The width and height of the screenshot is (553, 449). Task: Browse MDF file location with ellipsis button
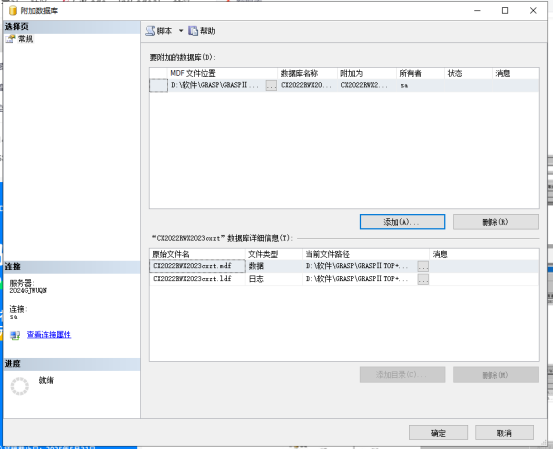tap(271, 85)
